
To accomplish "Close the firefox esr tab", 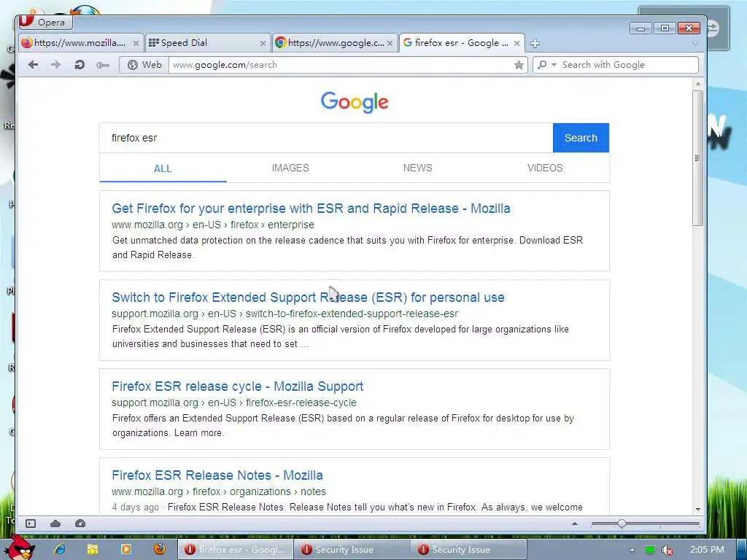I will pyautogui.click(x=516, y=43).
